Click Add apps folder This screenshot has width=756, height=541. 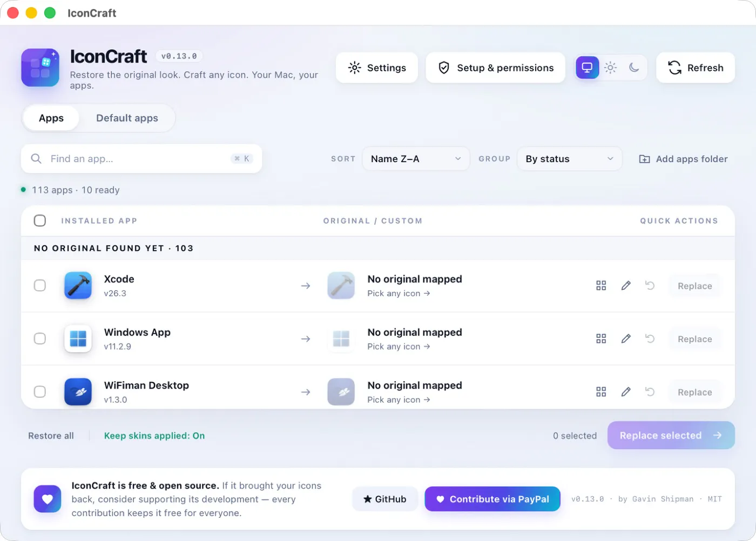[x=683, y=159]
